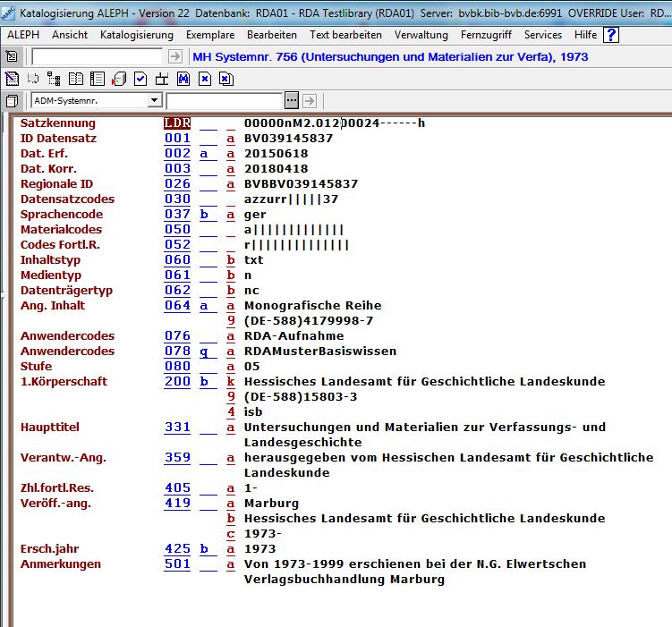The width and height of the screenshot is (672, 627).
Task: Click the open book split-view icon
Action: click(x=76, y=79)
